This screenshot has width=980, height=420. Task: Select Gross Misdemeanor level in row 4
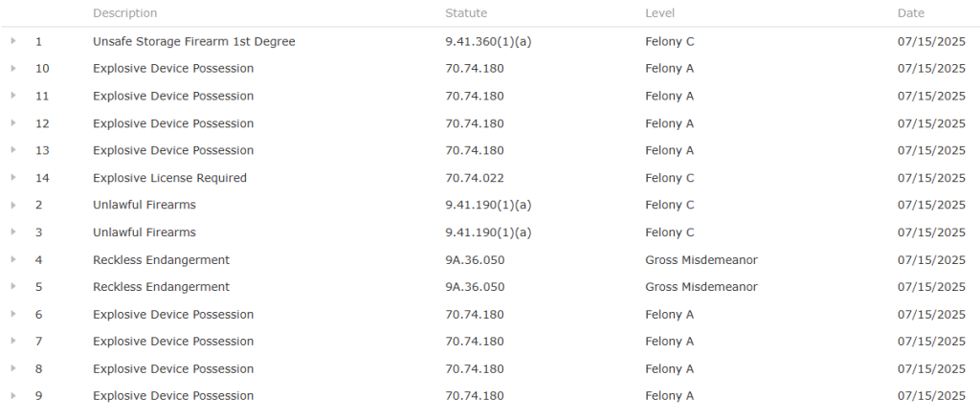pos(702,260)
